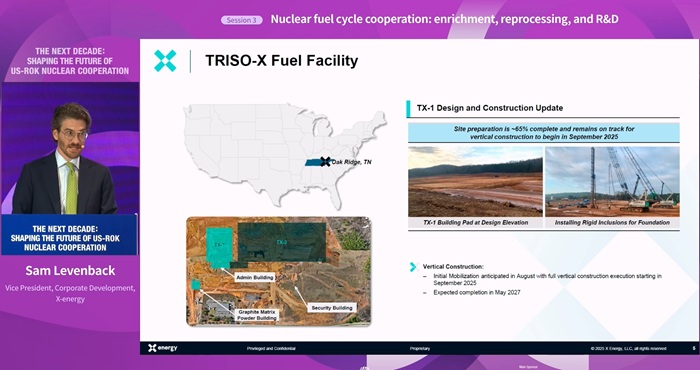Click the X energy logo in slide footer
This screenshot has width=700, height=370.
pyautogui.click(x=162, y=348)
